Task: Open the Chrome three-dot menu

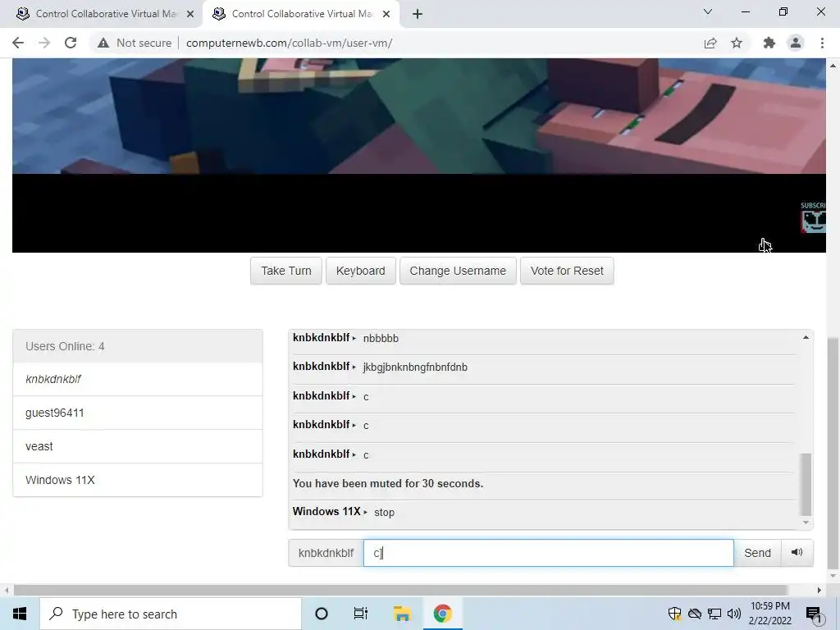Action: click(x=822, y=43)
